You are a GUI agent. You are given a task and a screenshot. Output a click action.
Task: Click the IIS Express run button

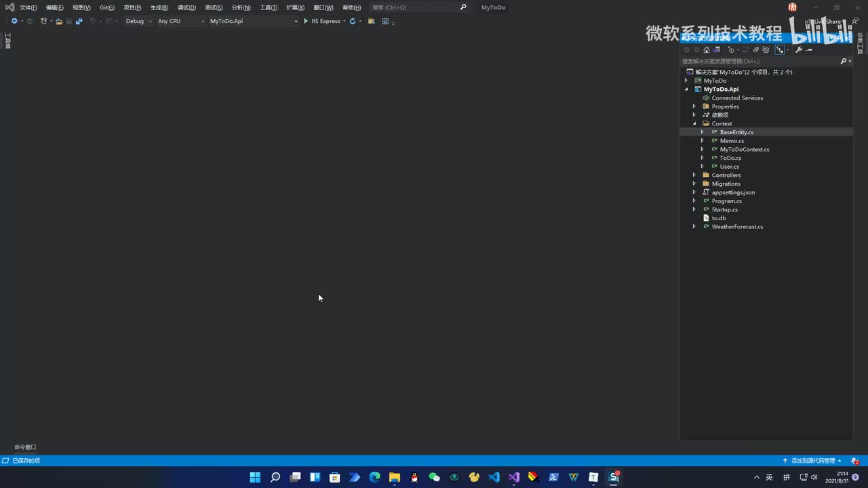click(x=321, y=21)
